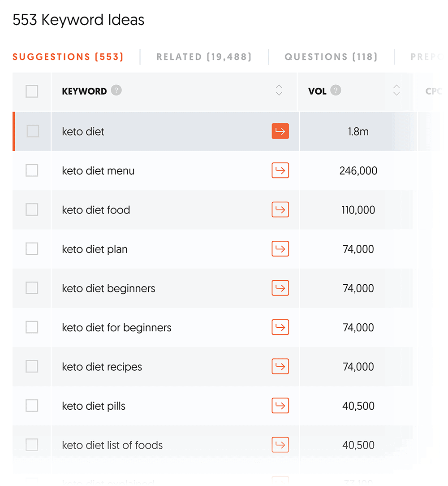Open the QUESTIONS tab

tap(331, 56)
